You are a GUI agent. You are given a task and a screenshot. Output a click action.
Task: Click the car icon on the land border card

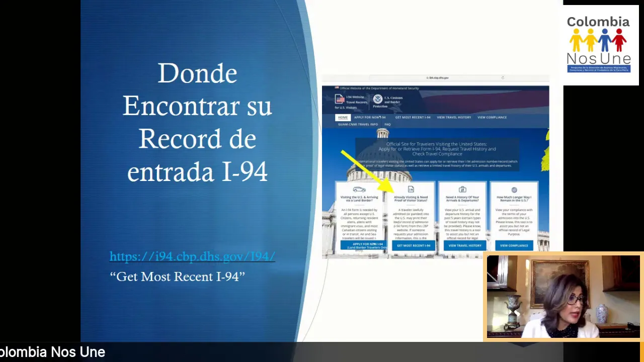click(x=359, y=190)
